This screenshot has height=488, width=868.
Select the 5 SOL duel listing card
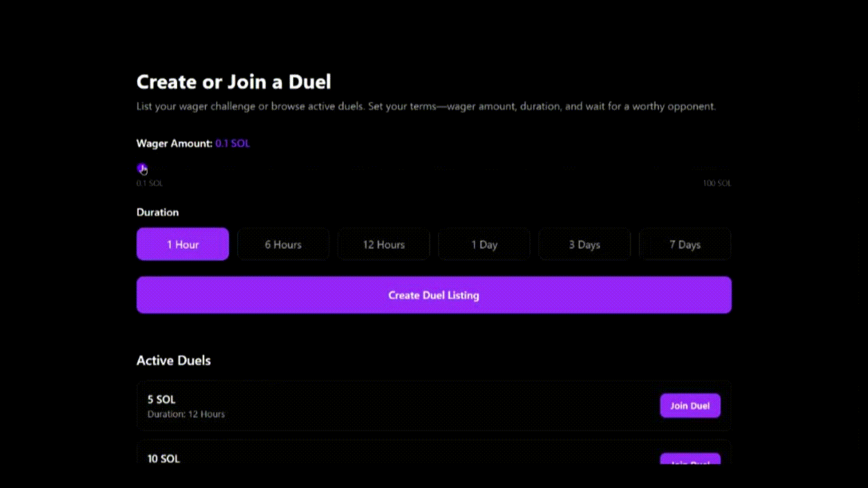click(x=407, y=405)
